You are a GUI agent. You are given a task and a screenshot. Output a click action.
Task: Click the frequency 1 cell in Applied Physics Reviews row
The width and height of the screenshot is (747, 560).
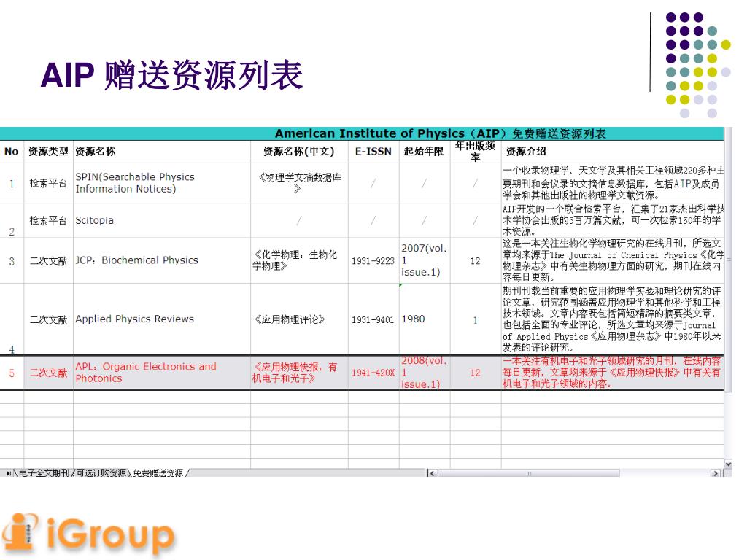click(x=475, y=320)
